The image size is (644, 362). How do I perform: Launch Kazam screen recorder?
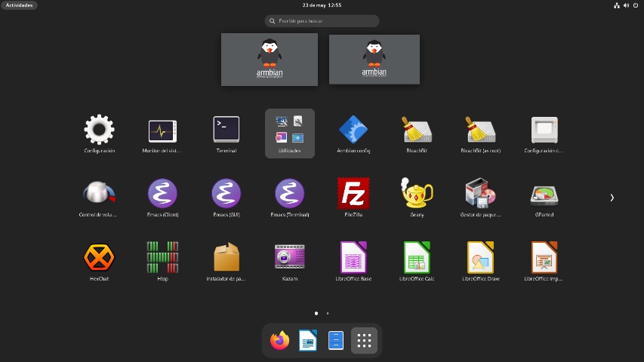click(x=290, y=262)
